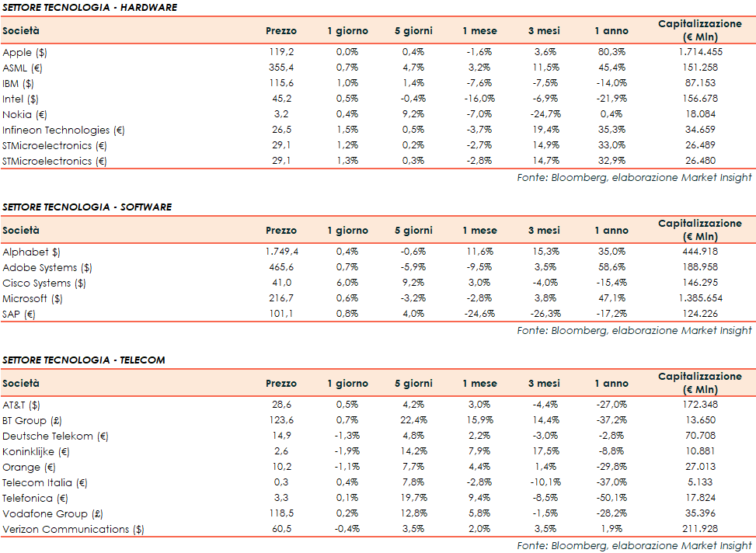Click the Deutsche Telekom (€) company name
756x553 pixels.
click(x=55, y=436)
